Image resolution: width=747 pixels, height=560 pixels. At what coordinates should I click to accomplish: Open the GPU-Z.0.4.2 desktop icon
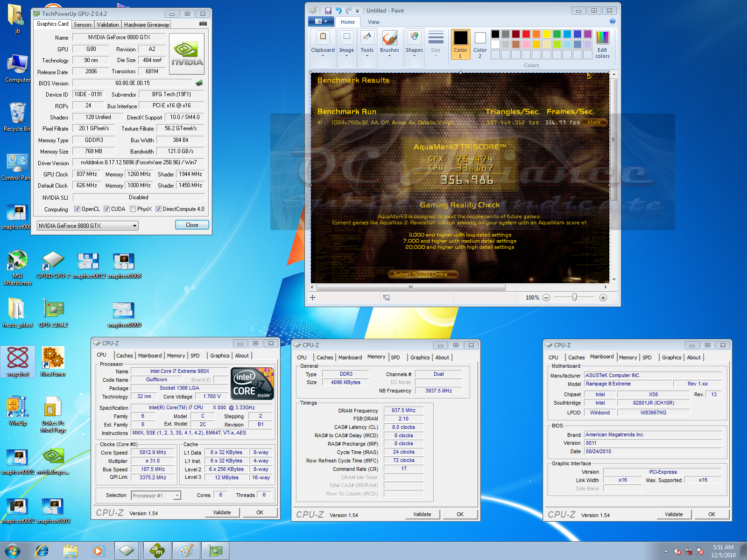tap(53, 313)
